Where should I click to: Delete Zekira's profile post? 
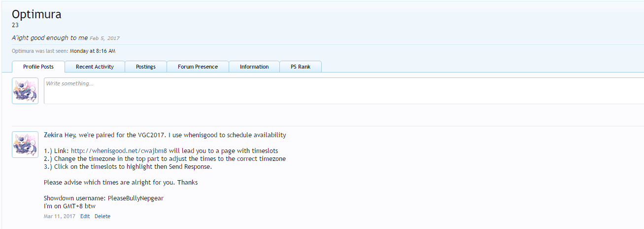(102, 216)
